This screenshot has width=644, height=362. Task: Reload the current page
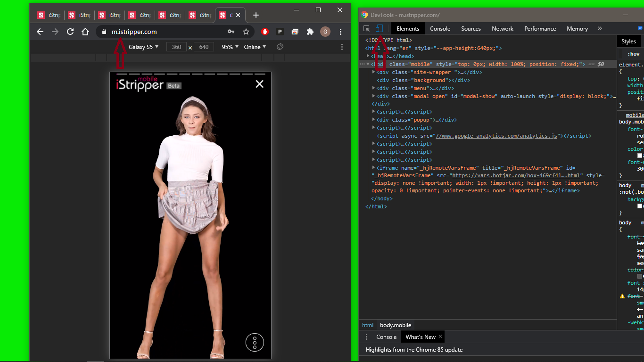70,32
